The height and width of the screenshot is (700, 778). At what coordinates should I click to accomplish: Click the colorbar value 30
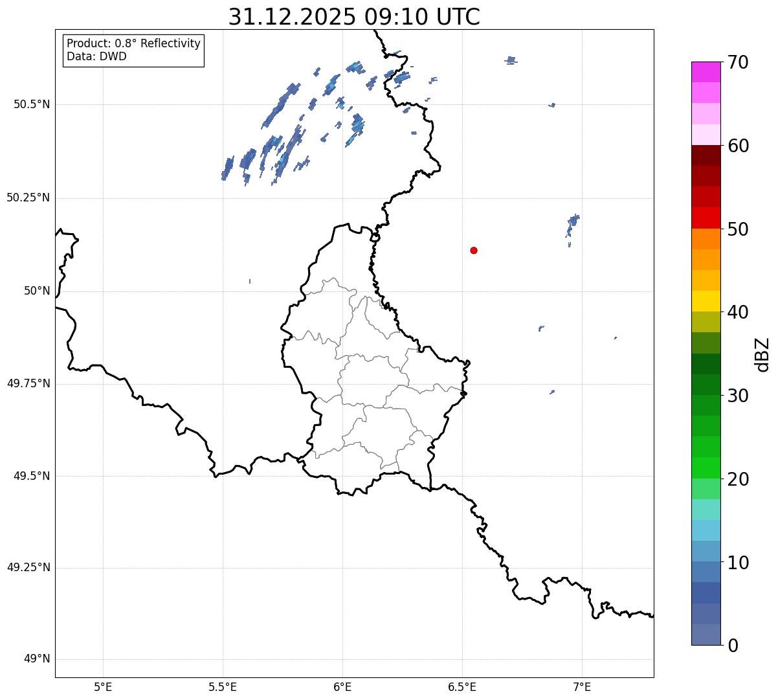[x=738, y=396]
